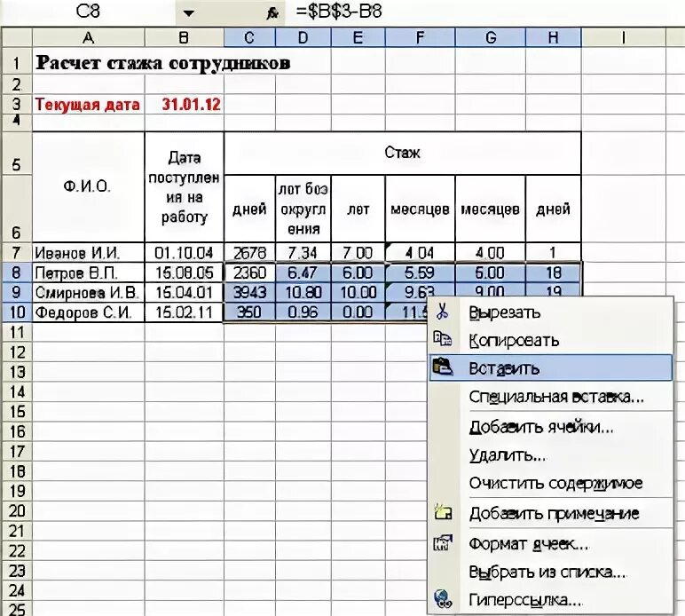This screenshot has height=616, width=685.
Task: Choose Очистить содержимое menu item
Action: coord(550,483)
